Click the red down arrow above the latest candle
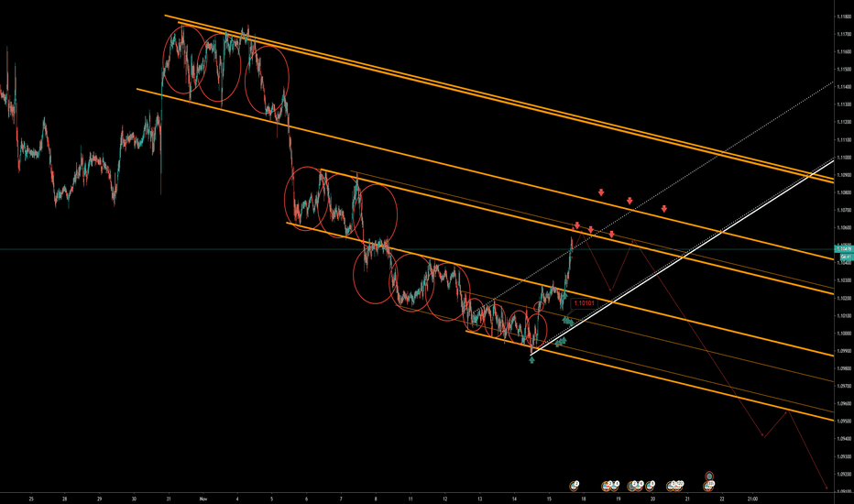 point(577,225)
